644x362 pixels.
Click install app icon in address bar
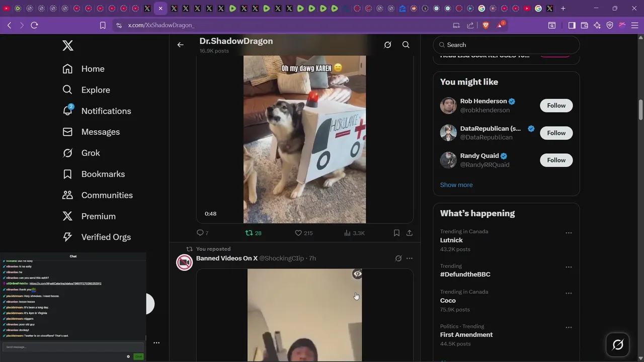456,25
